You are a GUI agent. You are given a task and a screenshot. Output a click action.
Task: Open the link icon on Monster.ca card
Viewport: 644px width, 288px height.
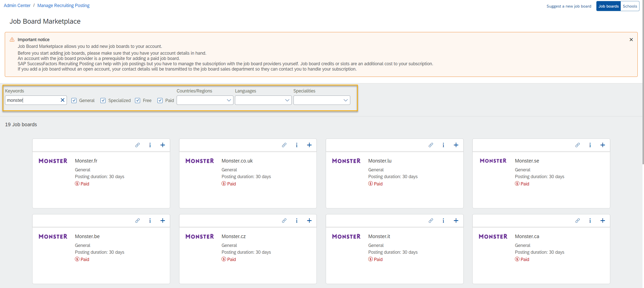pyautogui.click(x=577, y=220)
